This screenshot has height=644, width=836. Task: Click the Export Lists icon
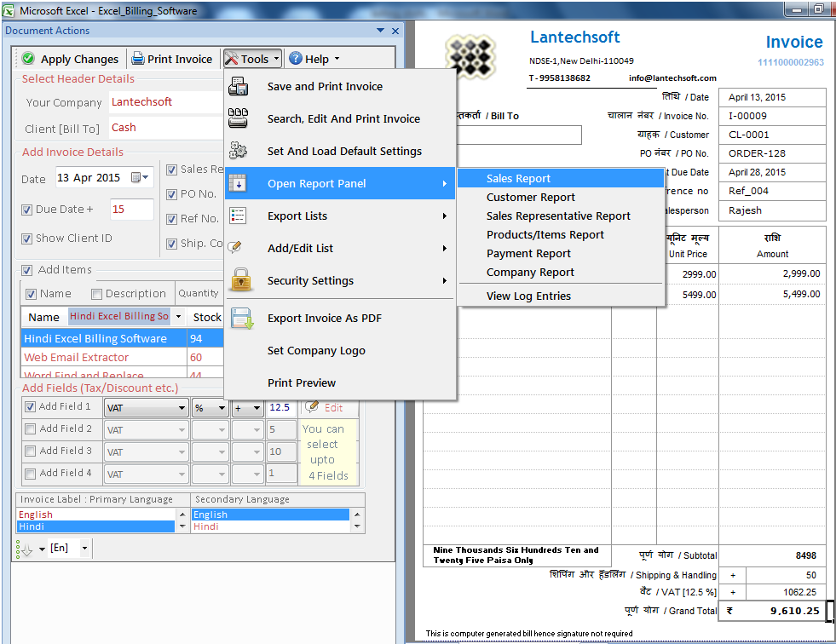point(237,216)
